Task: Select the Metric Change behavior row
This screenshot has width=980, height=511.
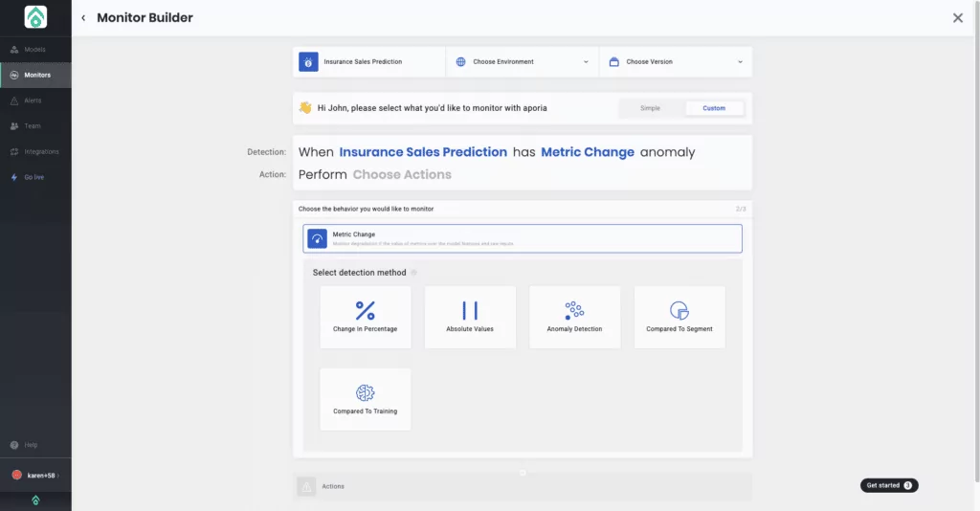Action: coord(523,238)
